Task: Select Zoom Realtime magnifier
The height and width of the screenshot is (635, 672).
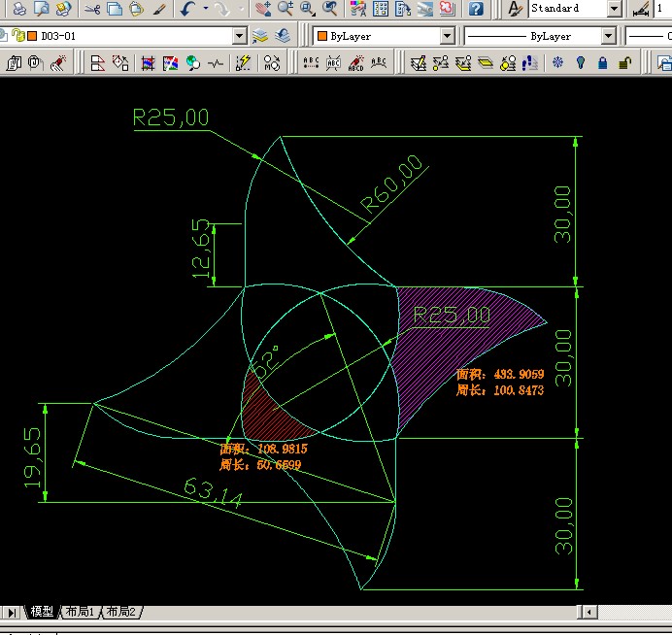Action: pos(285,9)
